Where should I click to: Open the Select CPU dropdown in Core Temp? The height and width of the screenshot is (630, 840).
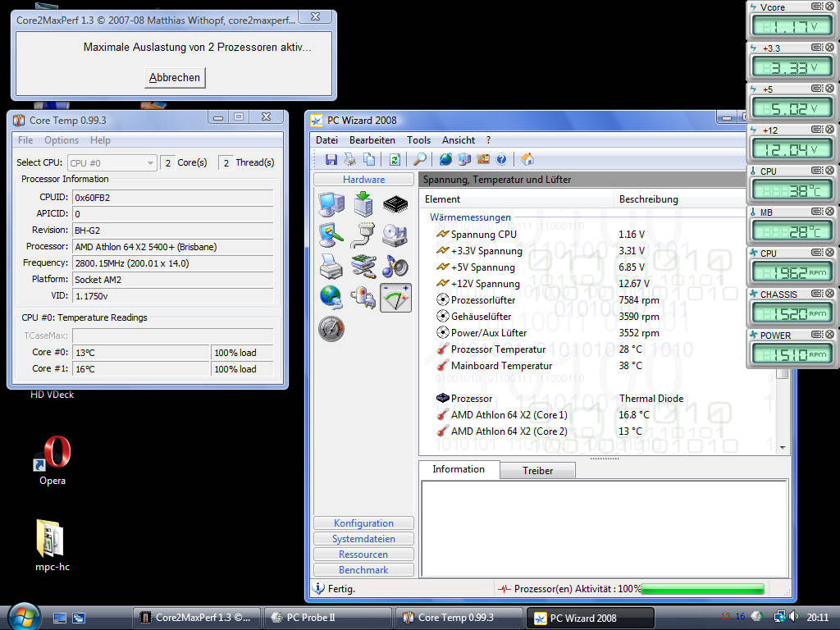[x=112, y=163]
